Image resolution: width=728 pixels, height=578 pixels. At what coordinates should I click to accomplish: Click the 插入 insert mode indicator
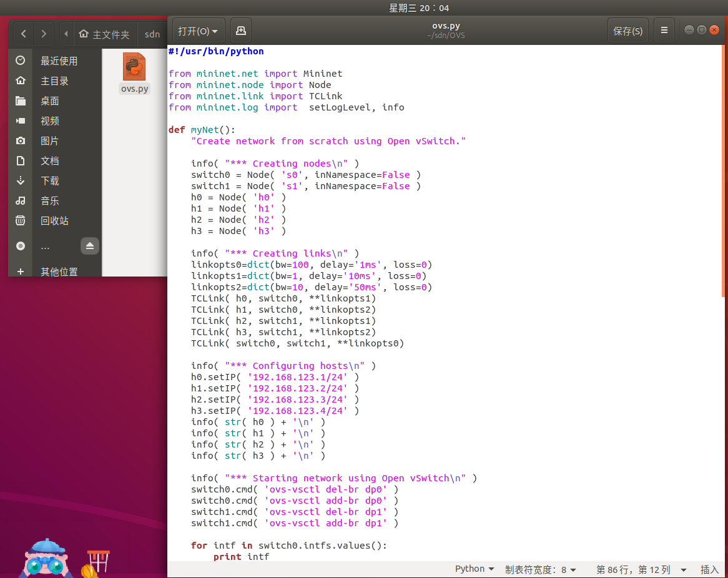pyautogui.click(x=709, y=569)
